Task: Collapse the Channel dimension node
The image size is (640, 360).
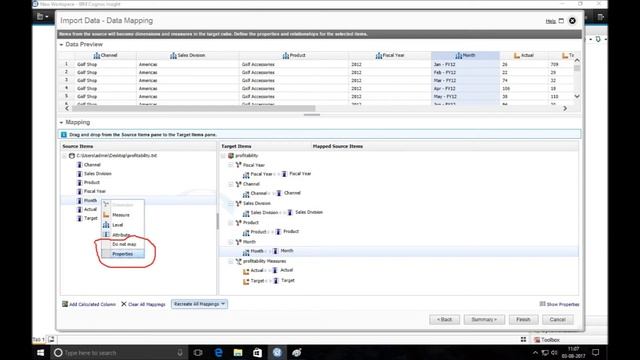Action: coord(231,184)
